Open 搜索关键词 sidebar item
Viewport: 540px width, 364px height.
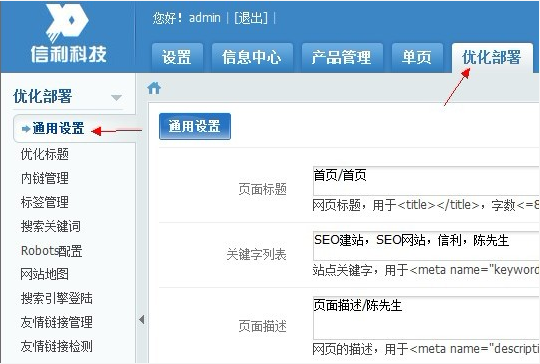[x=51, y=226]
